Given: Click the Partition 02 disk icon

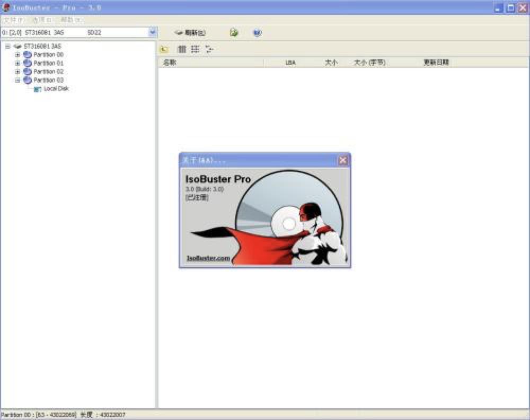Looking at the screenshot, I should 28,72.
